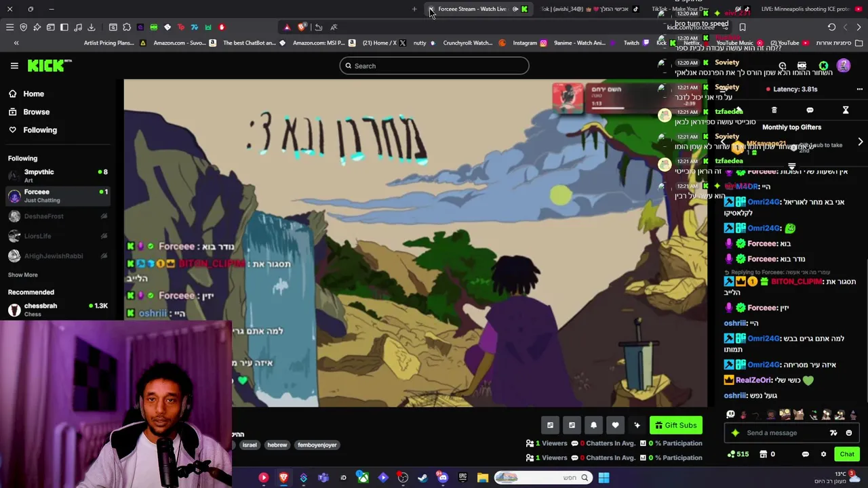Select the hebrew tag
868x488 pixels.
(277, 445)
